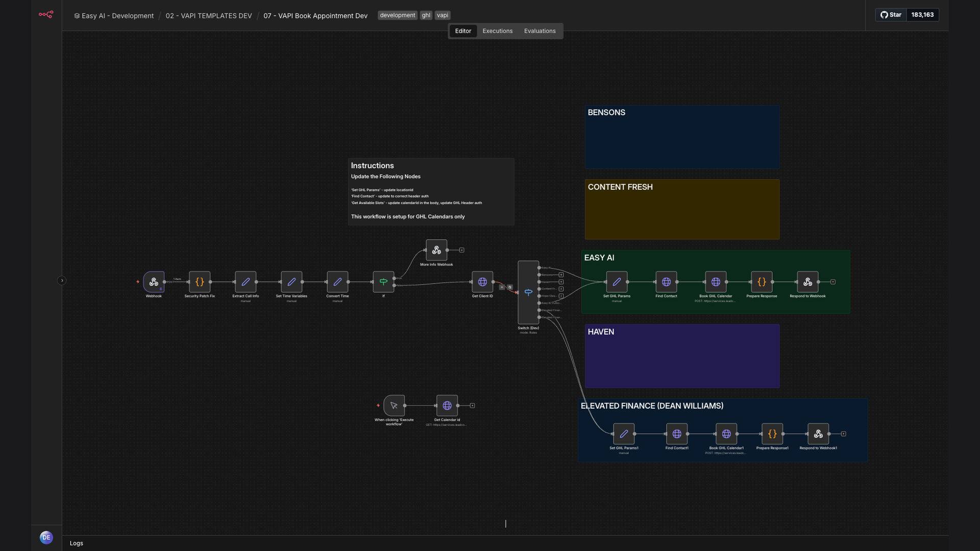Open the Extract Call Info edit node

pyautogui.click(x=246, y=282)
